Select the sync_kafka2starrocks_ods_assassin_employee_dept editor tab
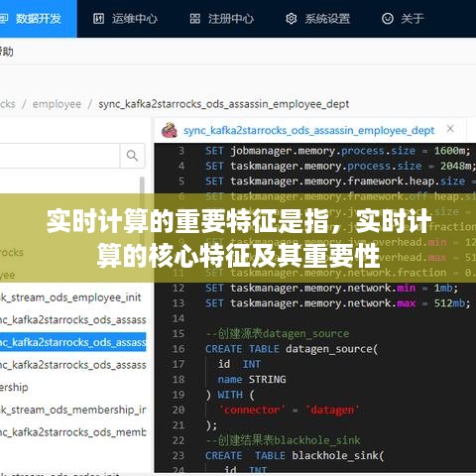The width and height of the screenshot is (476, 476). click(308, 131)
